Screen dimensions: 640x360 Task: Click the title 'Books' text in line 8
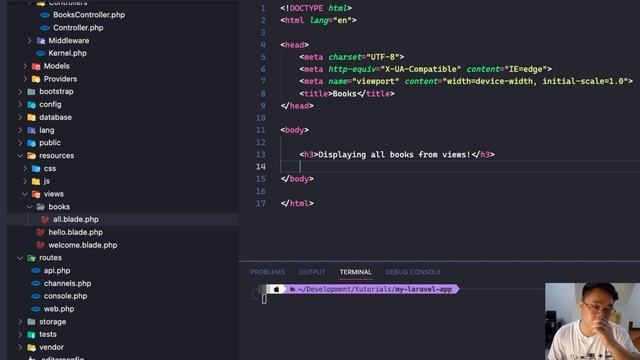[344, 93]
